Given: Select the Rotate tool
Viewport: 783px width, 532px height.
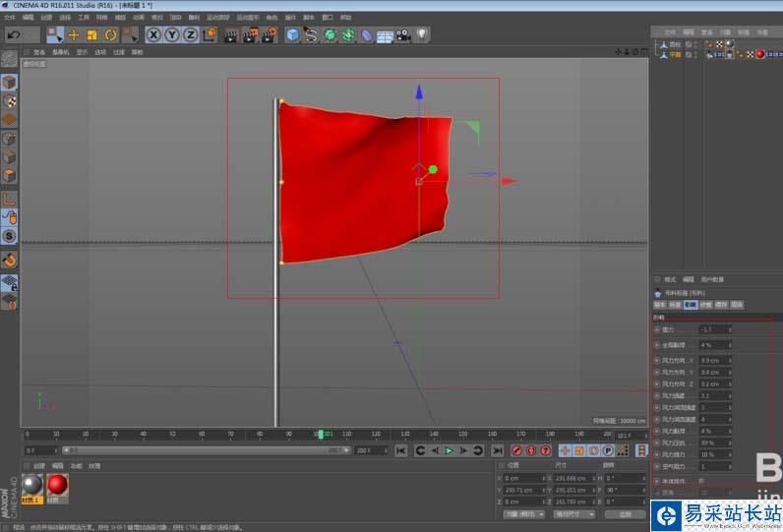Looking at the screenshot, I should tap(110, 34).
